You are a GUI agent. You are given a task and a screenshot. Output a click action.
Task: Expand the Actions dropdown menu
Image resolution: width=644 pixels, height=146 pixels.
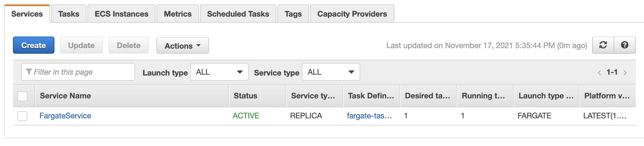click(182, 46)
